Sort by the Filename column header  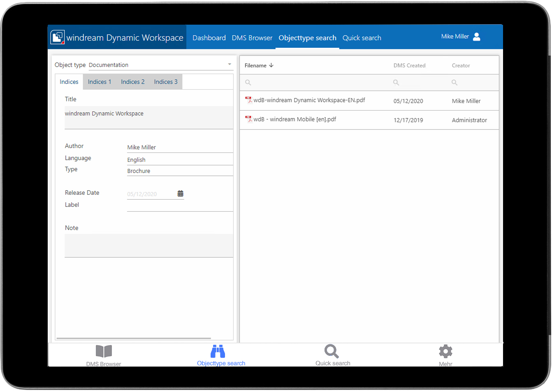click(255, 65)
